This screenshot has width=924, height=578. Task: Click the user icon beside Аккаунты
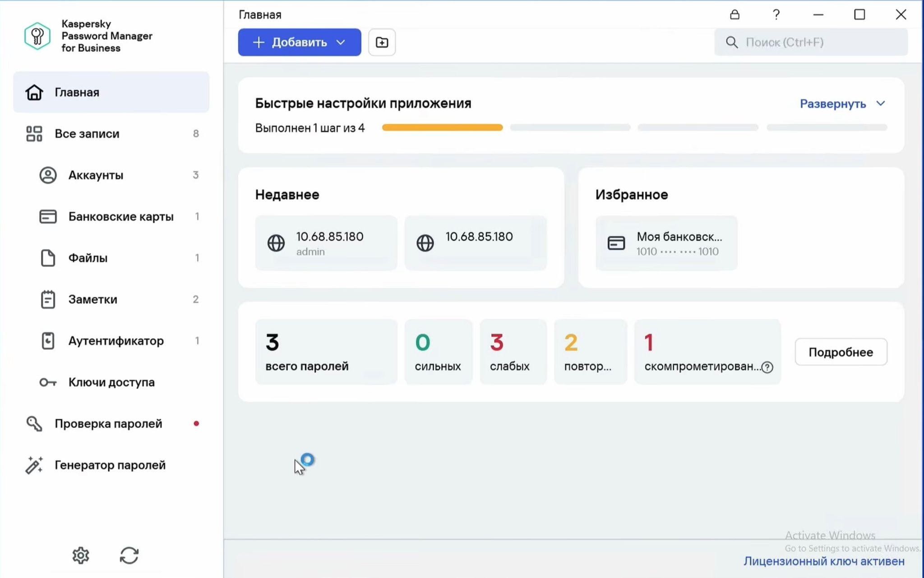click(48, 175)
